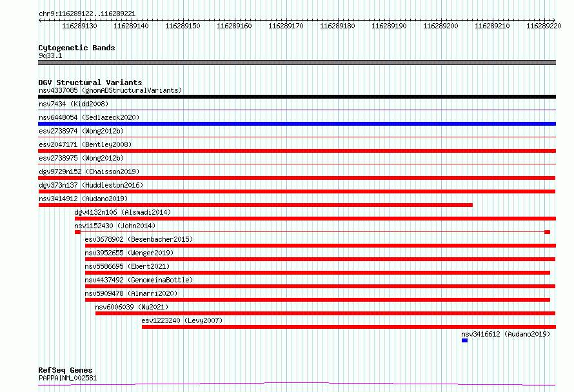Click the red Wu2021 variant bar
The width and height of the screenshot is (574, 392).
pyautogui.click(x=326, y=313)
